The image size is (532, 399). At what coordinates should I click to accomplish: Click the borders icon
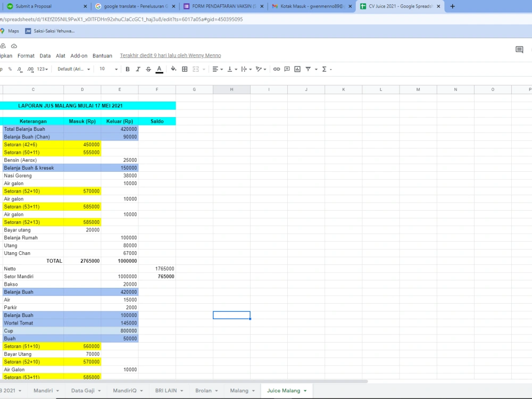click(x=185, y=69)
